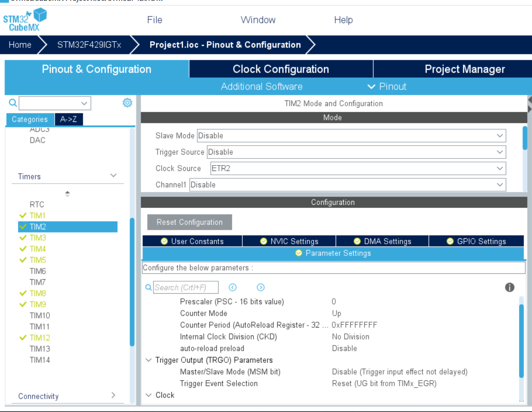The height and width of the screenshot is (412, 532).
Task: Click the parameter search magnifier icon
Action: coord(148,287)
